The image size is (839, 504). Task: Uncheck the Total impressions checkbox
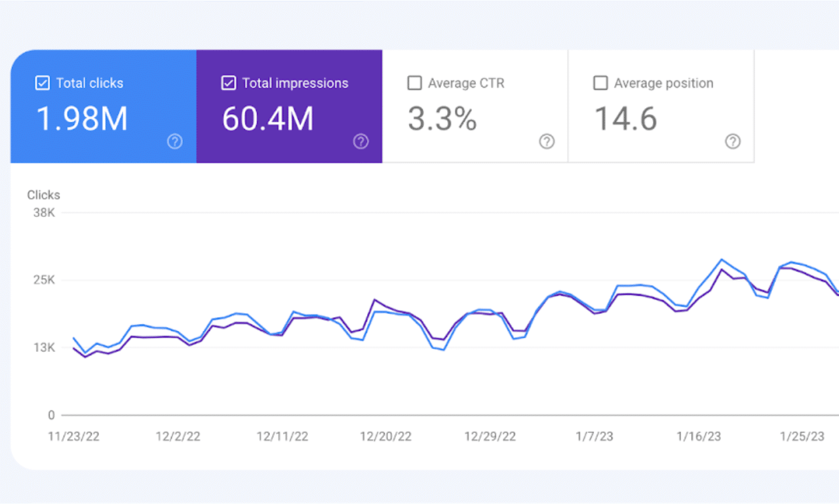coord(229,83)
